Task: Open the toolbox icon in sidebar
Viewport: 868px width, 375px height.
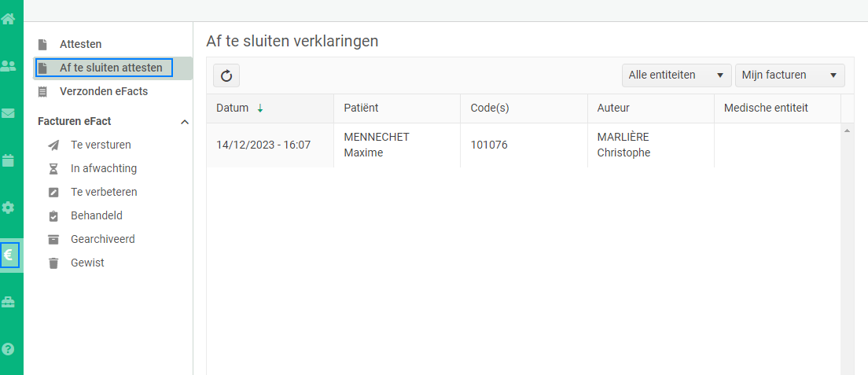Action: [x=8, y=302]
